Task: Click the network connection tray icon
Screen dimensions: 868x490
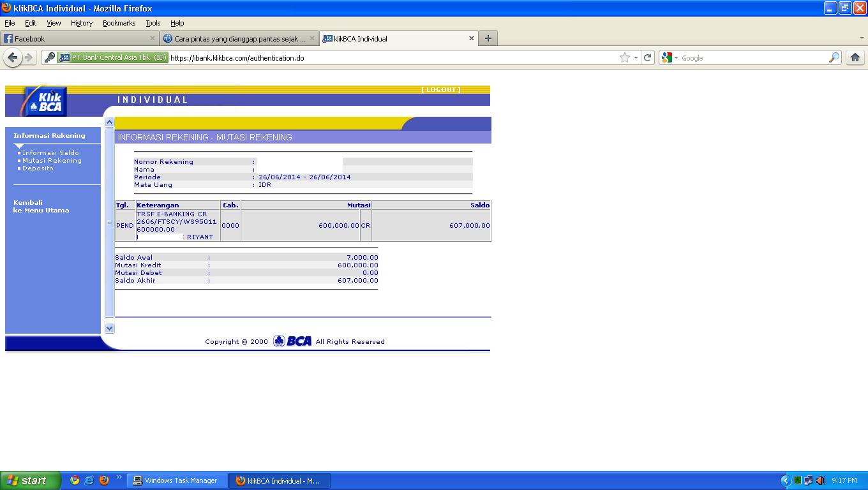Action: tap(809, 480)
